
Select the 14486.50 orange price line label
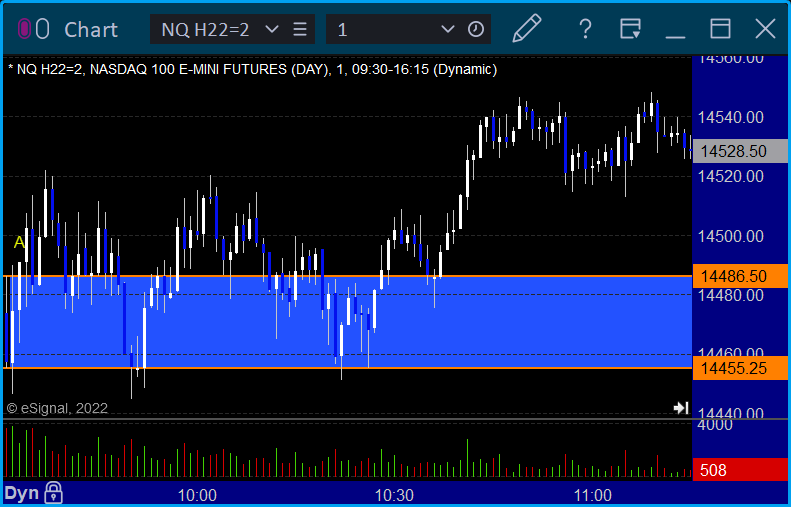pyautogui.click(x=740, y=276)
